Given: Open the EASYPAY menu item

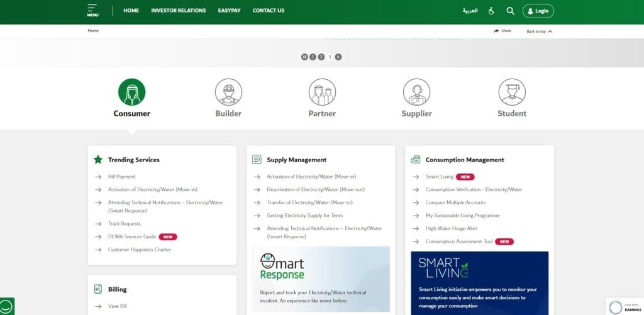Looking at the screenshot, I should coord(229,11).
